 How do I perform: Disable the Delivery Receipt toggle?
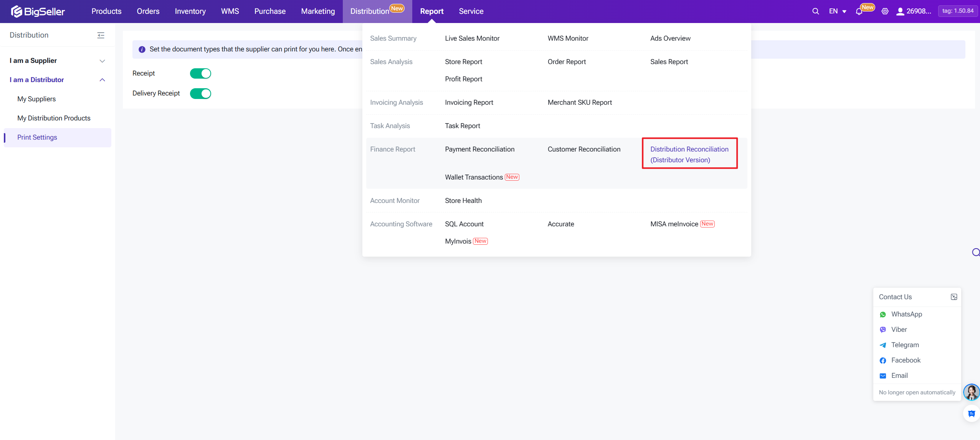[200, 93]
